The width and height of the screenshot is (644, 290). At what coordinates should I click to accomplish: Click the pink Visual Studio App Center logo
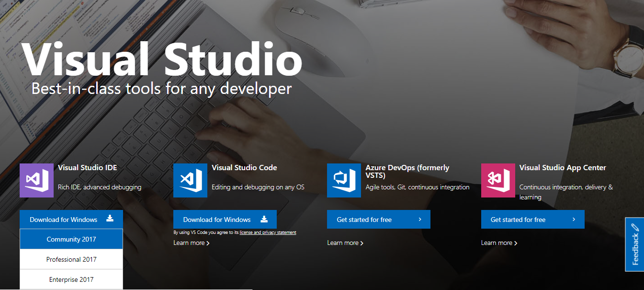point(498,180)
